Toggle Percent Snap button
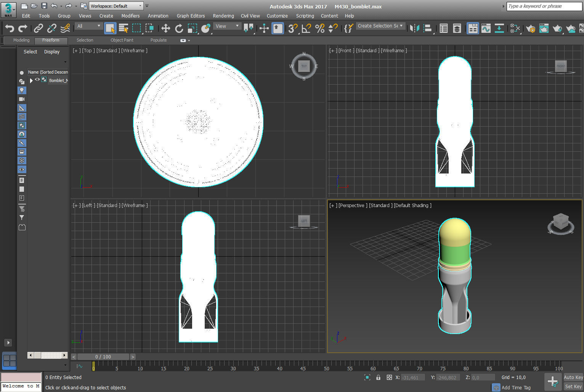This screenshot has width=584, height=392. [320, 28]
